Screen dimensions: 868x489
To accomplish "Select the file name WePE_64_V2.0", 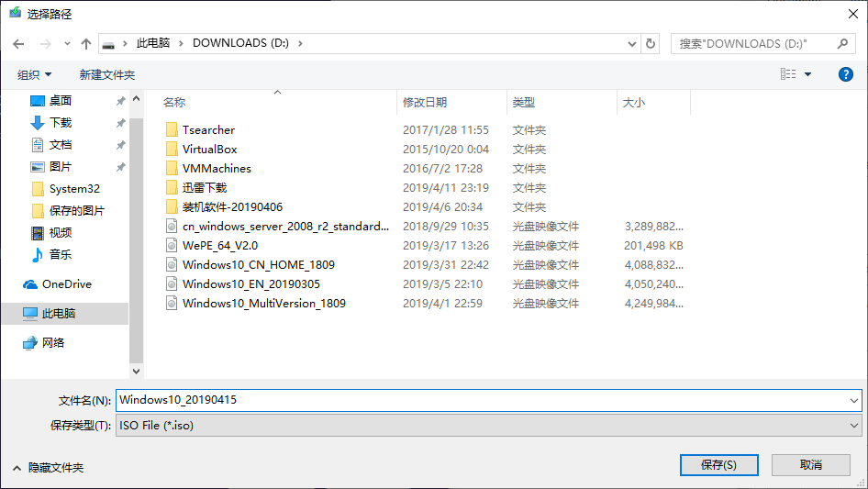I will (x=220, y=245).
